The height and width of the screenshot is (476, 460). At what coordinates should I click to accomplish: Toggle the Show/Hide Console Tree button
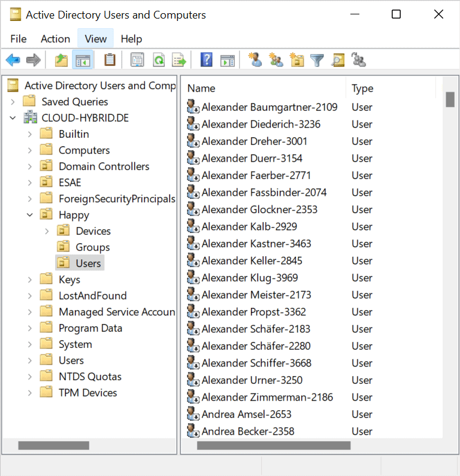click(83, 60)
